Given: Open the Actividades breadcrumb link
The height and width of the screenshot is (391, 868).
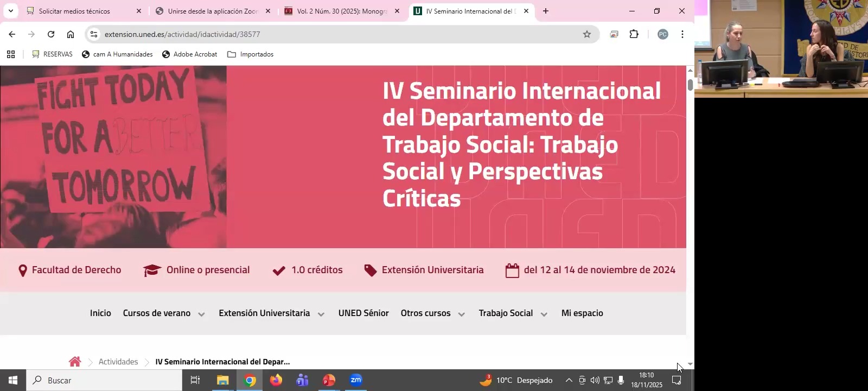Looking at the screenshot, I should [x=118, y=362].
